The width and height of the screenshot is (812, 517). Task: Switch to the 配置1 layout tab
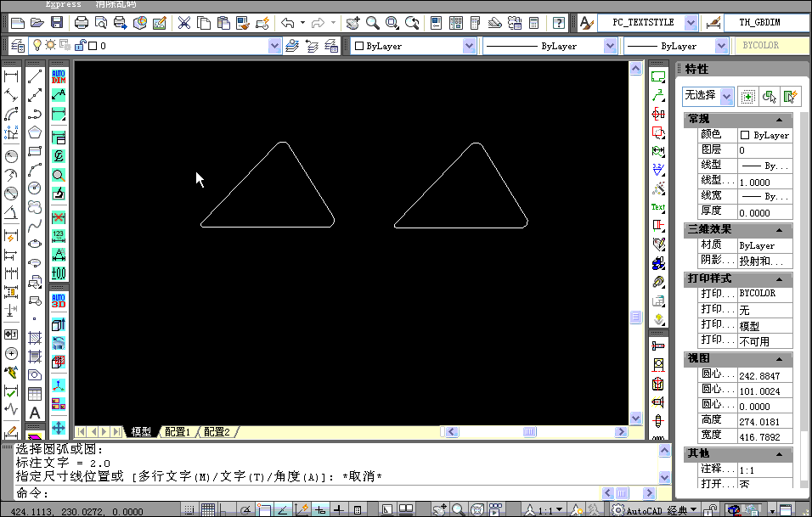click(x=178, y=431)
